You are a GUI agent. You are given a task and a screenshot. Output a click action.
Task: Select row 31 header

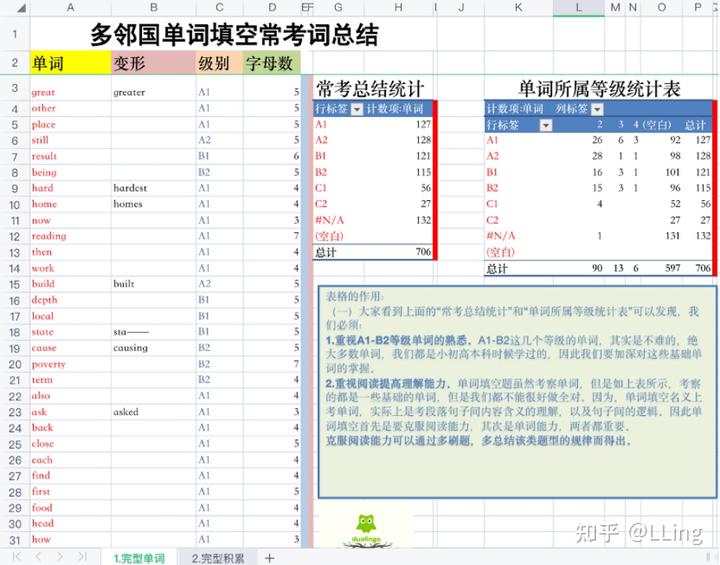point(15,540)
